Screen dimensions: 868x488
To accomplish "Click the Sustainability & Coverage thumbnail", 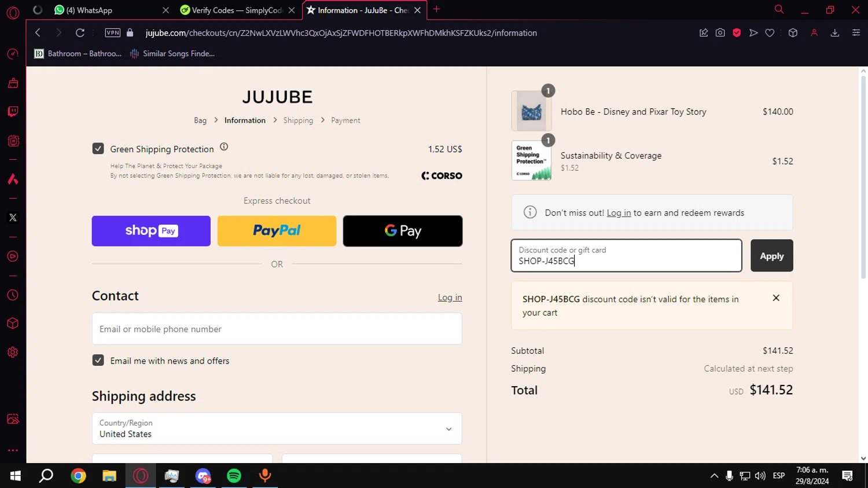I will point(531,161).
